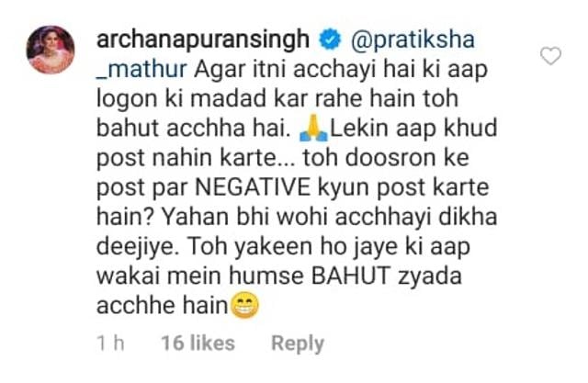The image size is (588, 383).
Task: View the 16 likes list
Action: pyautogui.click(x=198, y=343)
